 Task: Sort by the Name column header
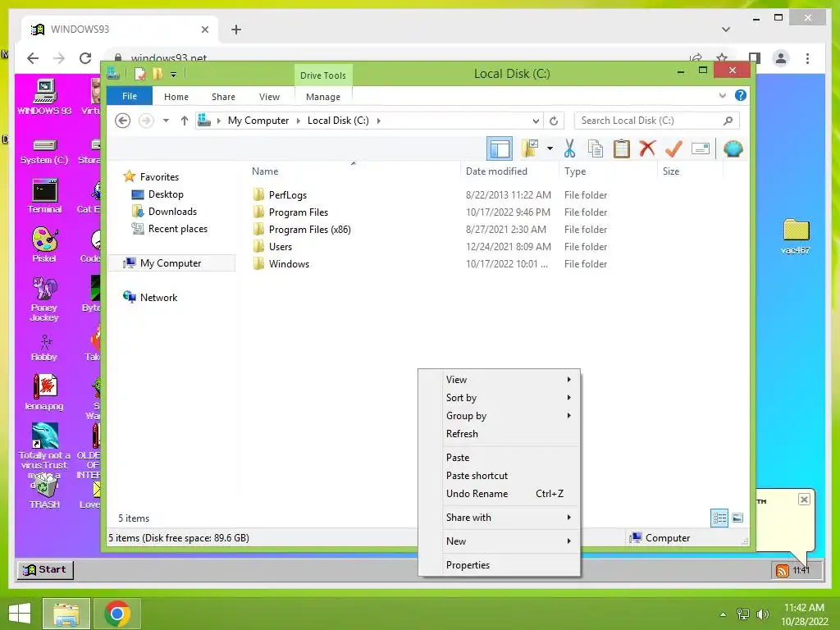click(x=353, y=171)
